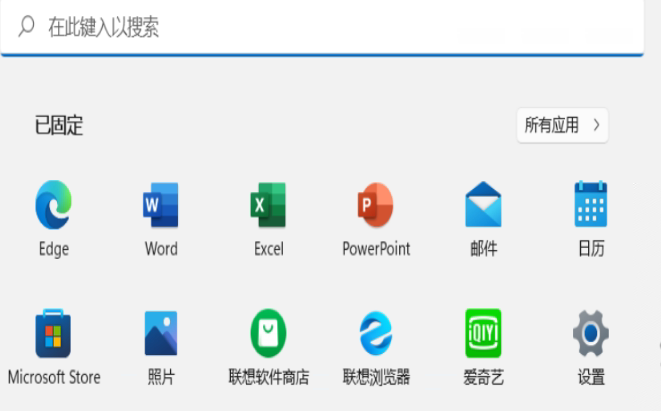The image size is (661, 411).
Task: Open 设置 settings gear icon
Action: click(591, 333)
